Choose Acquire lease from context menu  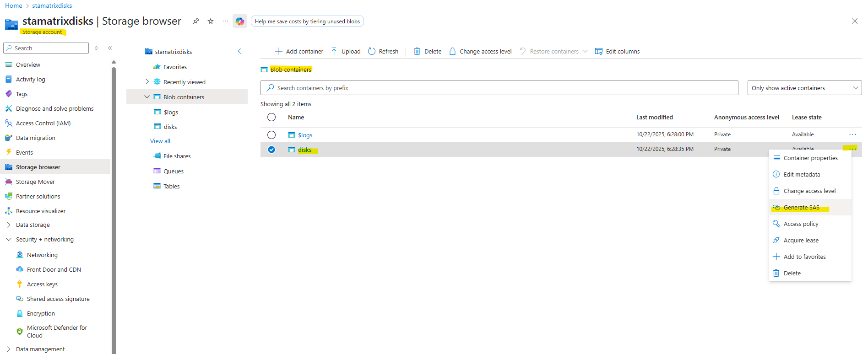pyautogui.click(x=810, y=240)
